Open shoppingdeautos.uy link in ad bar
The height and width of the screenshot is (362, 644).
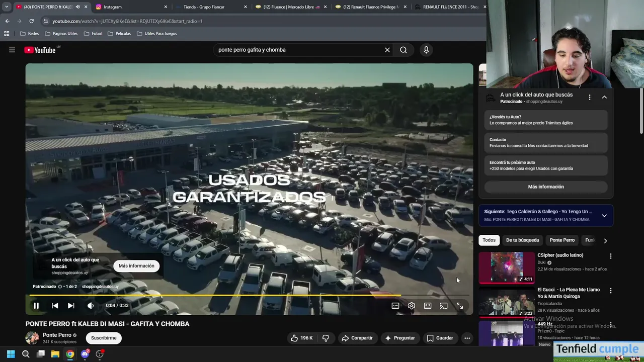coord(100,287)
